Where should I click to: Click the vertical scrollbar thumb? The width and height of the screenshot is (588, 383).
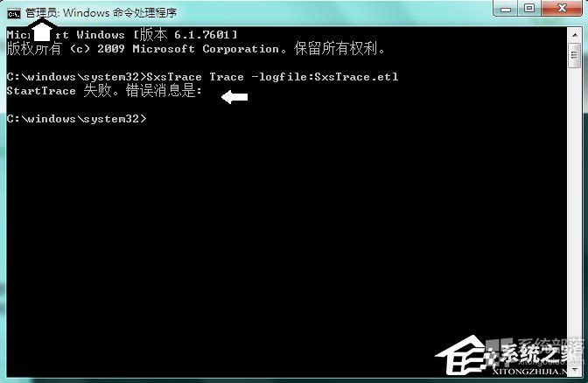575,55
